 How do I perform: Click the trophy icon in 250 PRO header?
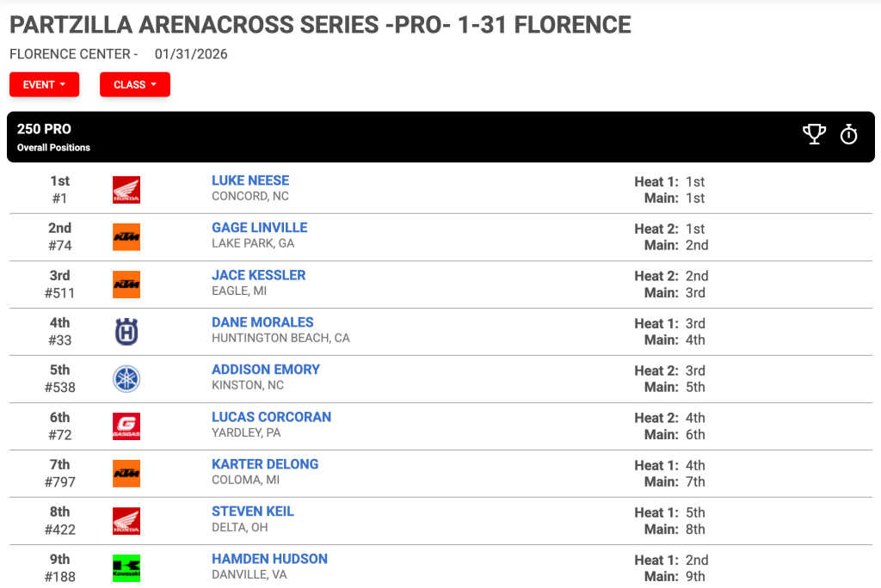[814, 135]
